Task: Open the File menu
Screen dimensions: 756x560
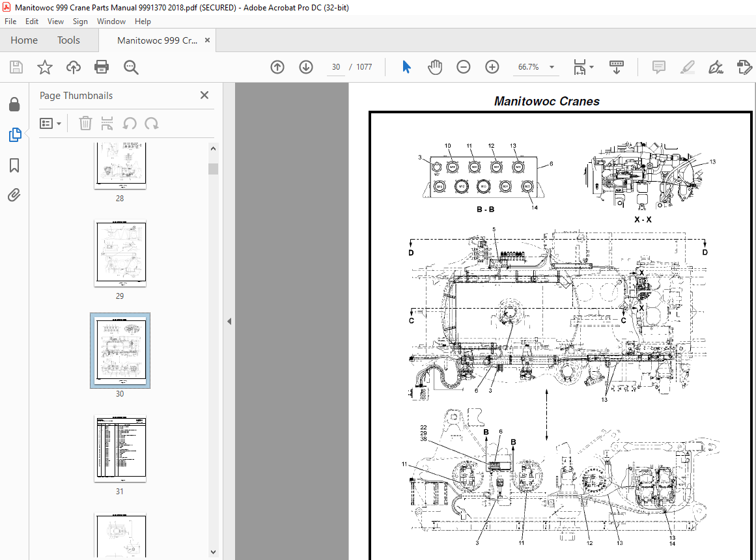Action: coord(10,21)
